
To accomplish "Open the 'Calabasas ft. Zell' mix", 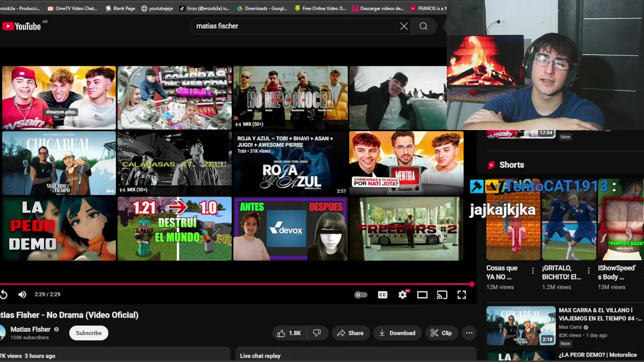I will [x=175, y=163].
